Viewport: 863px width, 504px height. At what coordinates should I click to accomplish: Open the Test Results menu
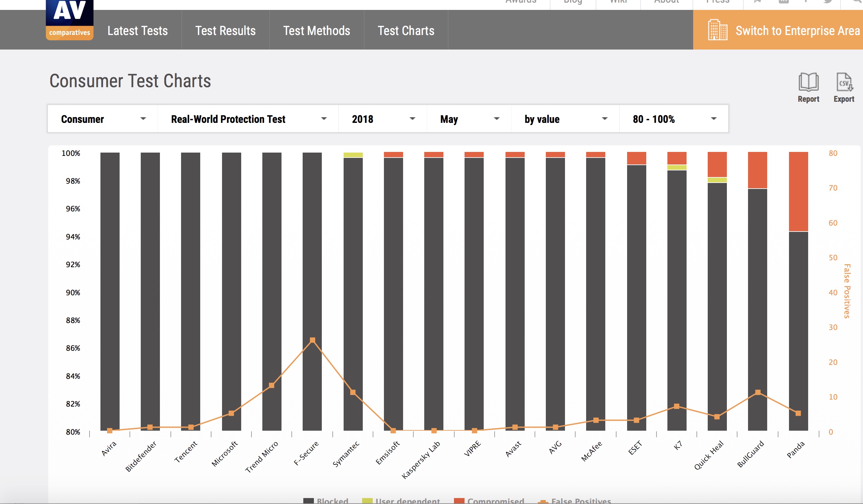pos(225,30)
